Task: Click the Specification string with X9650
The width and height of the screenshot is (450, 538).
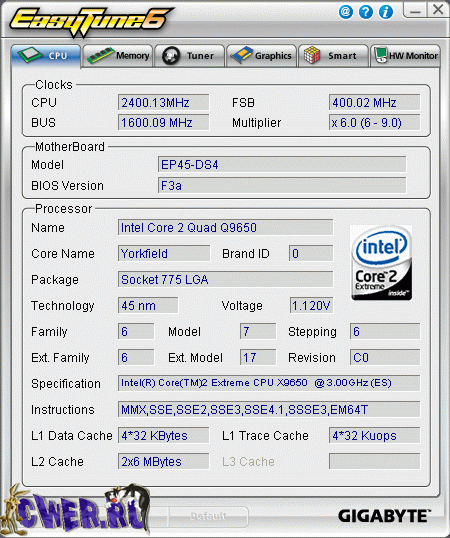Action: pyautogui.click(x=269, y=383)
